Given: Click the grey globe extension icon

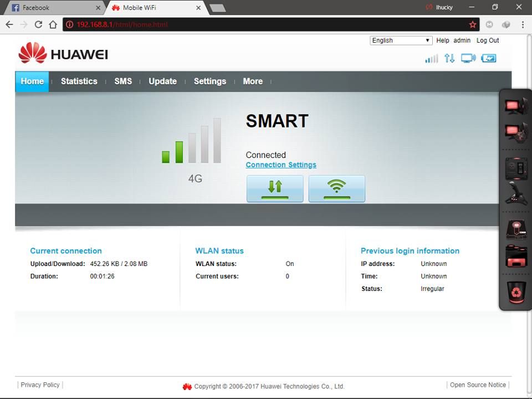Looking at the screenshot, I should pyautogui.click(x=506, y=24).
